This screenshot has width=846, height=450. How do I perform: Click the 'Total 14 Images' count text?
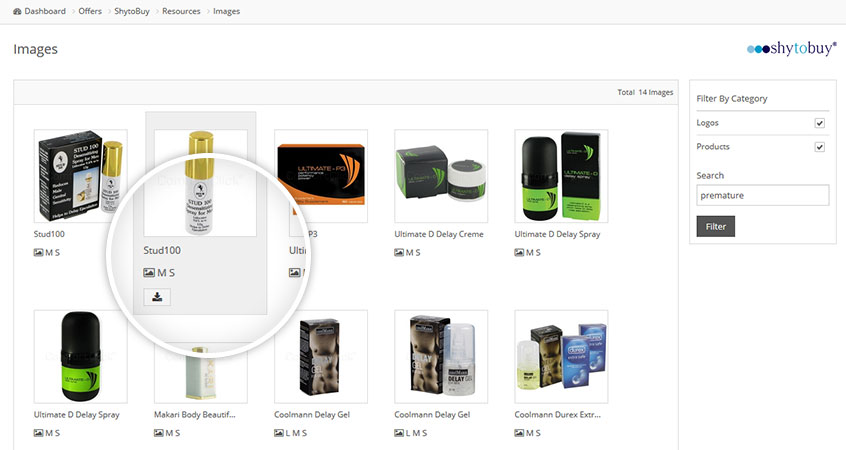[x=645, y=92]
